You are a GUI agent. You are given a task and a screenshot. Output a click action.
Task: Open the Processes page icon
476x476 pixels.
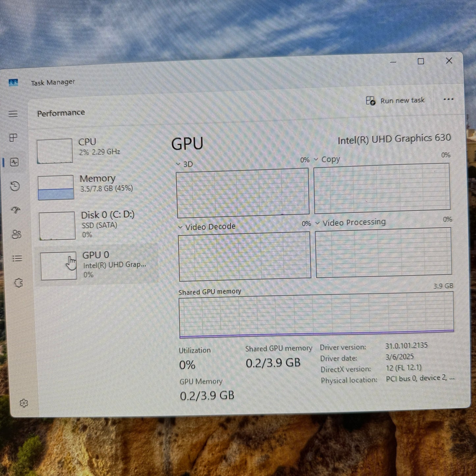click(14, 137)
